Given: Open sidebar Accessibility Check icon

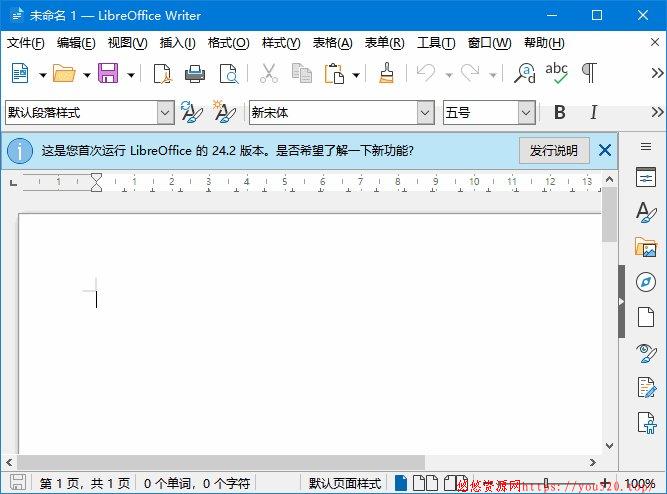Looking at the screenshot, I should point(647,423).
